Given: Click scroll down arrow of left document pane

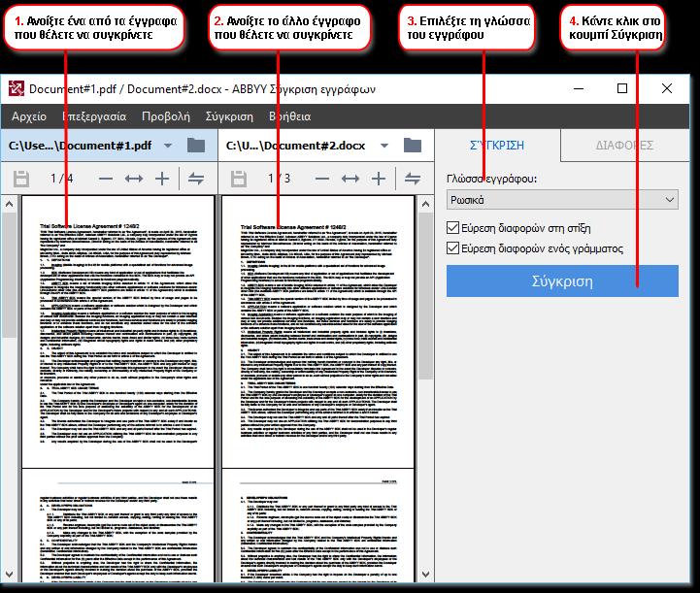Looking at the screenshot, I should point(9,574).
